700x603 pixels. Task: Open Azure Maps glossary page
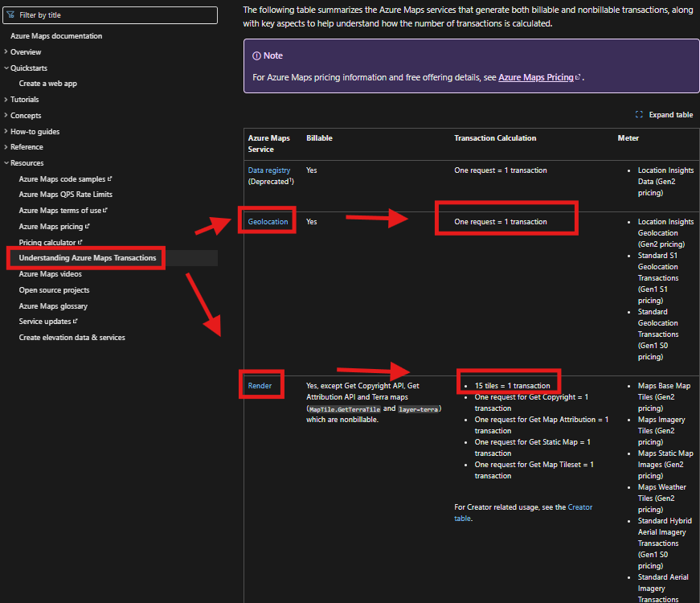[53, 306]
